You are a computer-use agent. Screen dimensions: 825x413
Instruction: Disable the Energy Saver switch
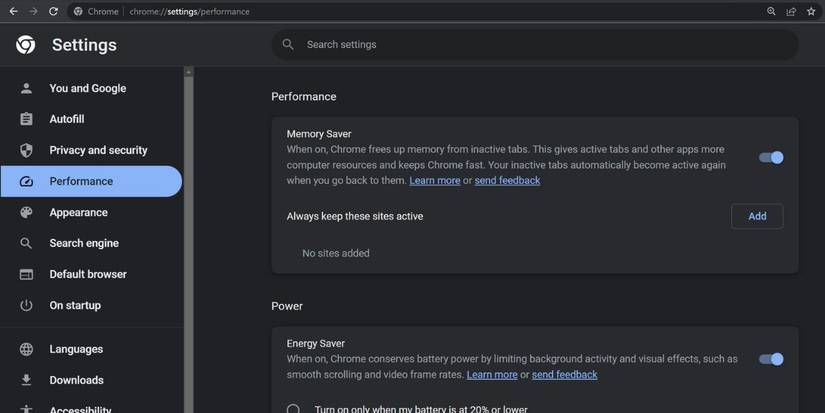[771, 359]
